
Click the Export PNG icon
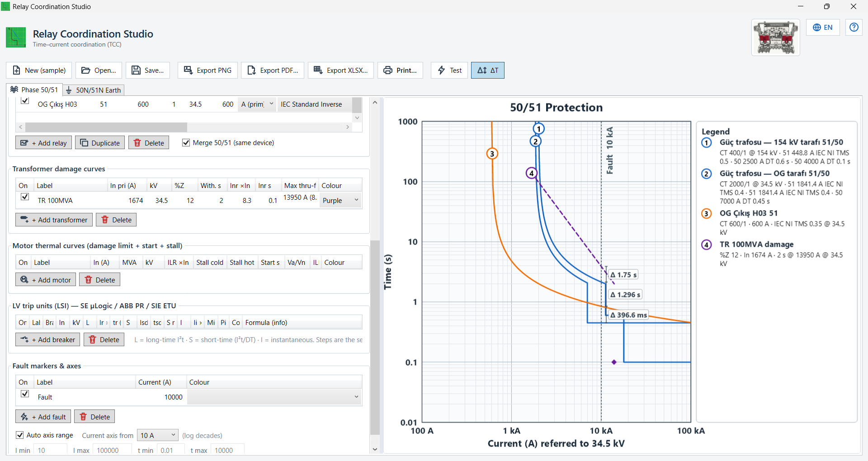click(x=188, y=71)
